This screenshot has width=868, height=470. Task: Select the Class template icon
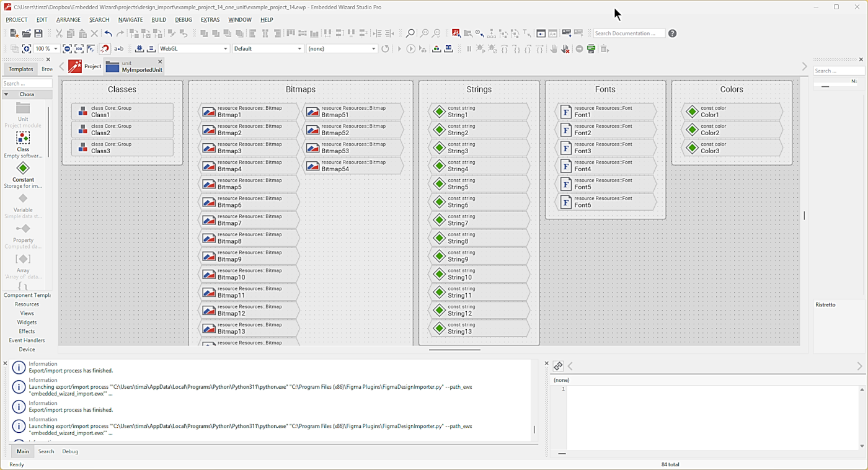point(23,138)
